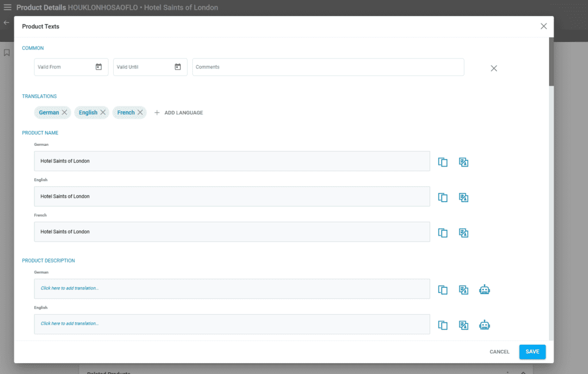This screenshot has width=588, height=374.
Task: Copy the German product description
Action: (x=443, y=290)
